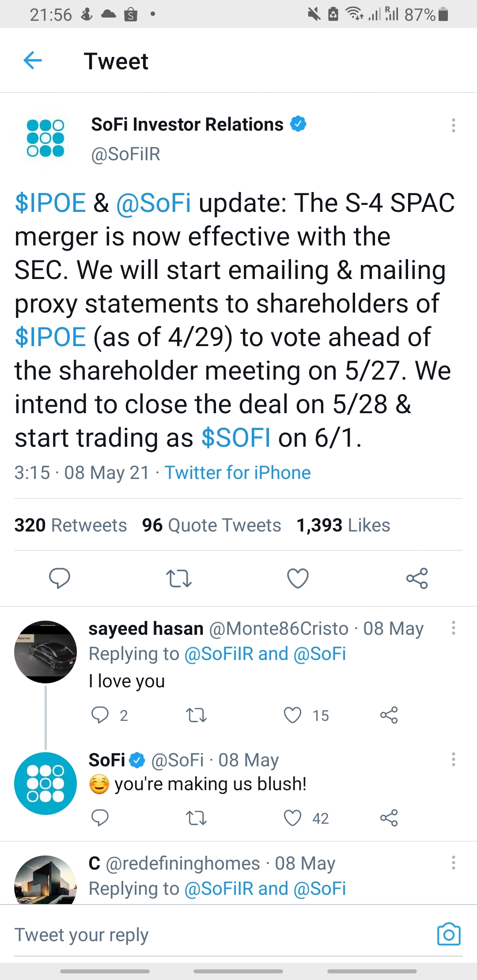Open more options for SoFi Investor Relations tweet
Screen dimensions: 477x980
[453, 125]
